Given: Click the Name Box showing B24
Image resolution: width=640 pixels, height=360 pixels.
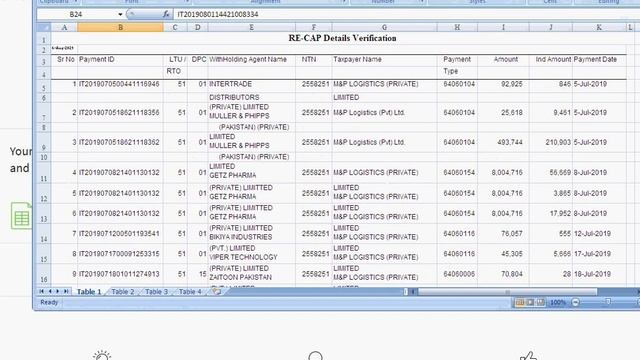Looking at the screenshot, I should 77,14.
